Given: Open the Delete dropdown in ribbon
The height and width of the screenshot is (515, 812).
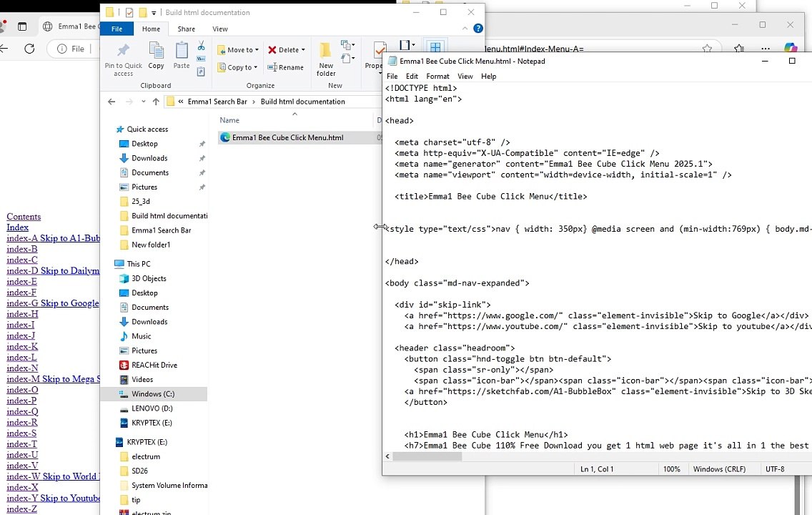Looking at the screenshot, I should (287, 50).
